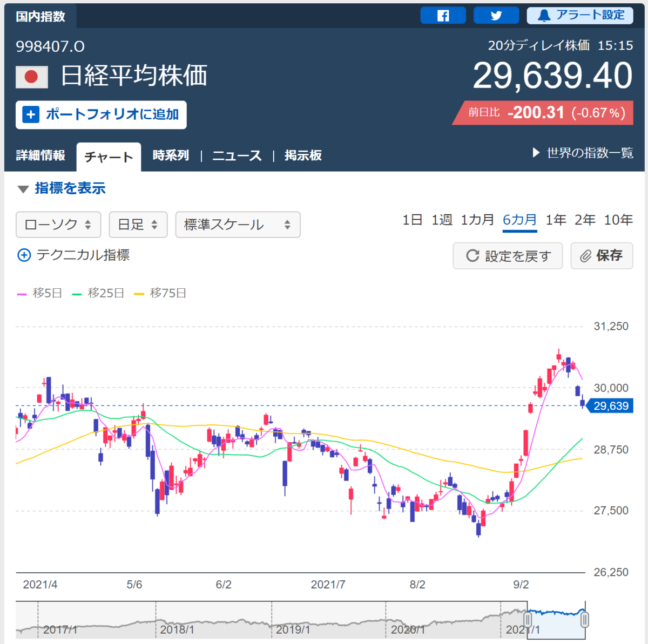Screen dimensions: 648x644
Task: Toggle 移25日 moving average legend
Action: click(x=98, y=293)
